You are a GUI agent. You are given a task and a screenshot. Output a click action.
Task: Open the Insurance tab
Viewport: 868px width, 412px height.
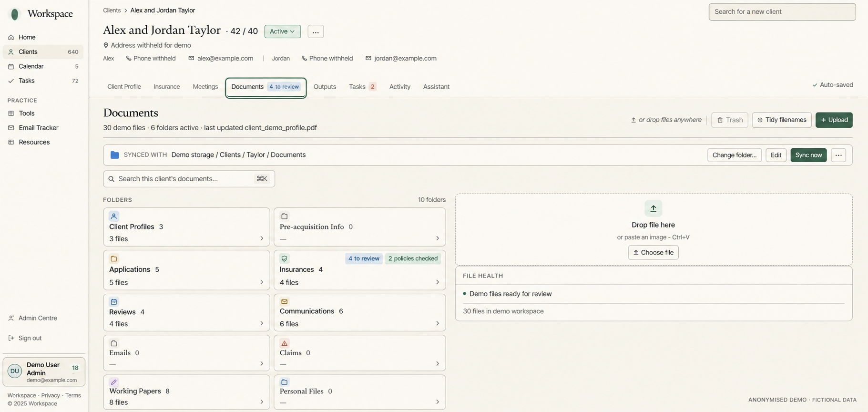click(x=167, y=87)
